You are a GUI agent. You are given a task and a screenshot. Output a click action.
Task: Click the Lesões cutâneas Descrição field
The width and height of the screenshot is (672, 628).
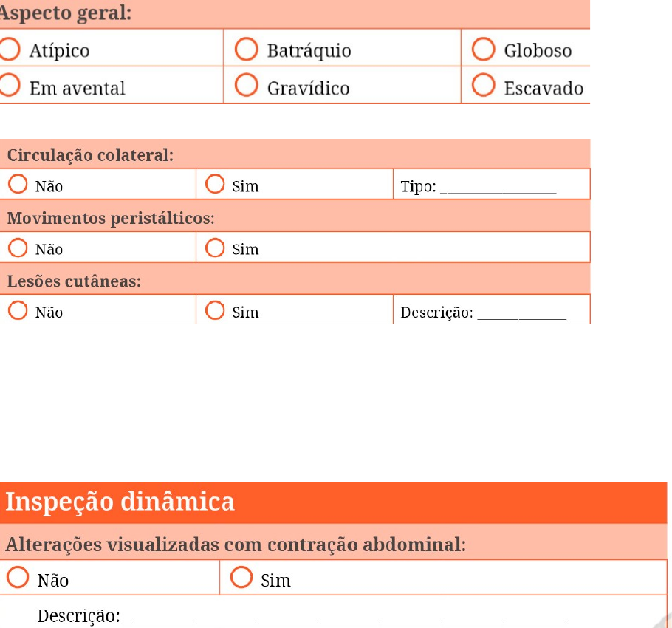pyautogui.click(x=522, y=314)
